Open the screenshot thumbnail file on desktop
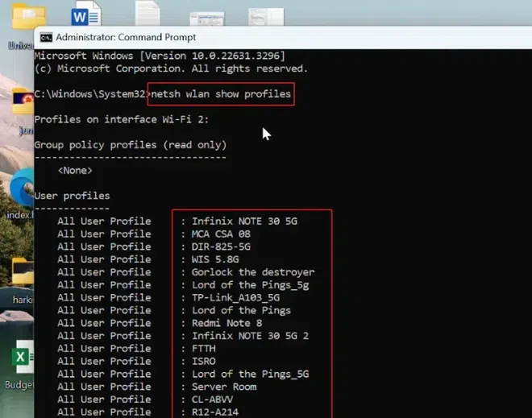 pos(207,19)
